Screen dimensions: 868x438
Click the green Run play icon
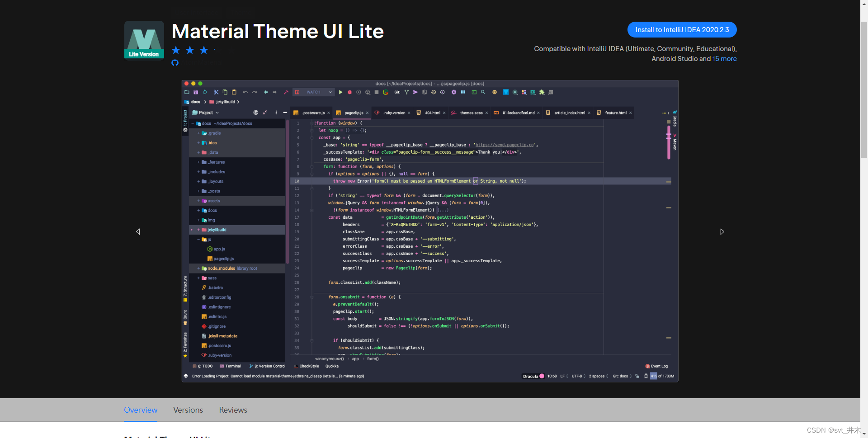[341, 92]
